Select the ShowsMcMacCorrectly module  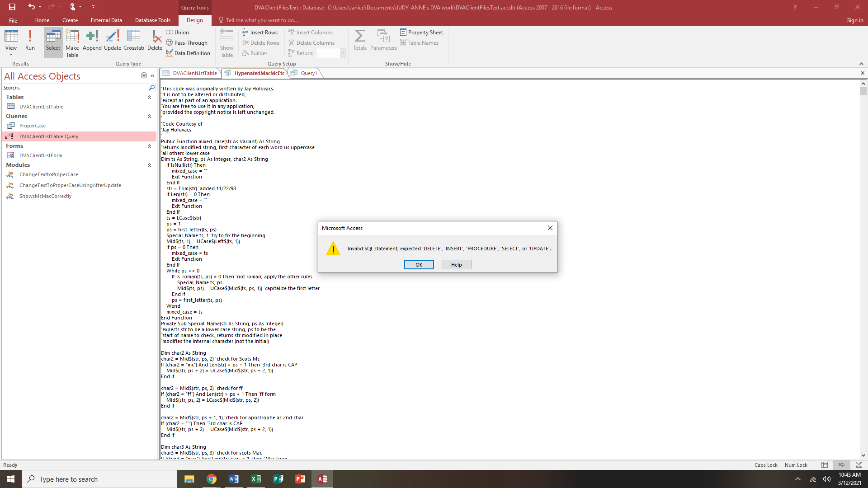coord(45,196)
